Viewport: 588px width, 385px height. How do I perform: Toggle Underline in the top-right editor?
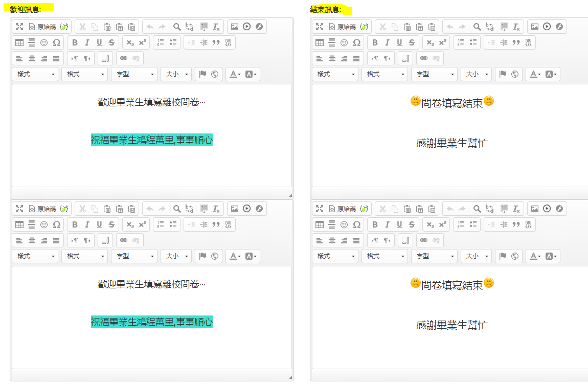399,42
